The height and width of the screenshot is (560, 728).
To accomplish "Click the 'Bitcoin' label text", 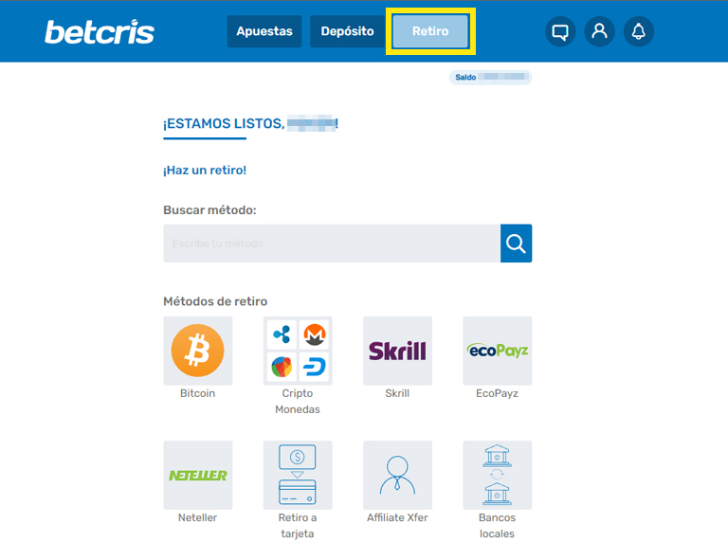I will tap(198, 393).
